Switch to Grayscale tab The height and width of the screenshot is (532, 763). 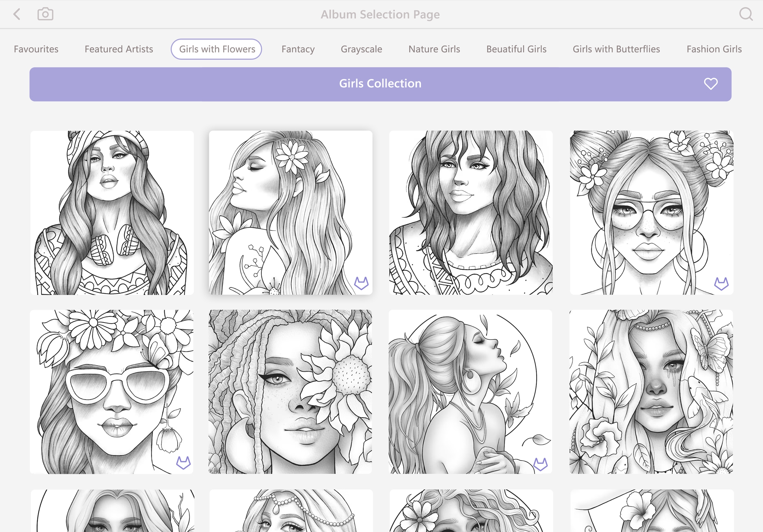point(361,49)
